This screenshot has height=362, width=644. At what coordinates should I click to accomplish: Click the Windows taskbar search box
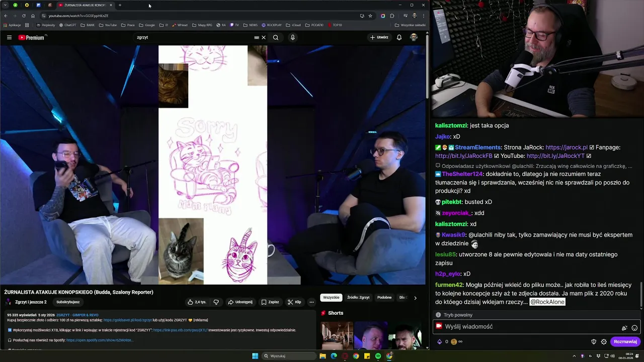[x=288, y=356]
